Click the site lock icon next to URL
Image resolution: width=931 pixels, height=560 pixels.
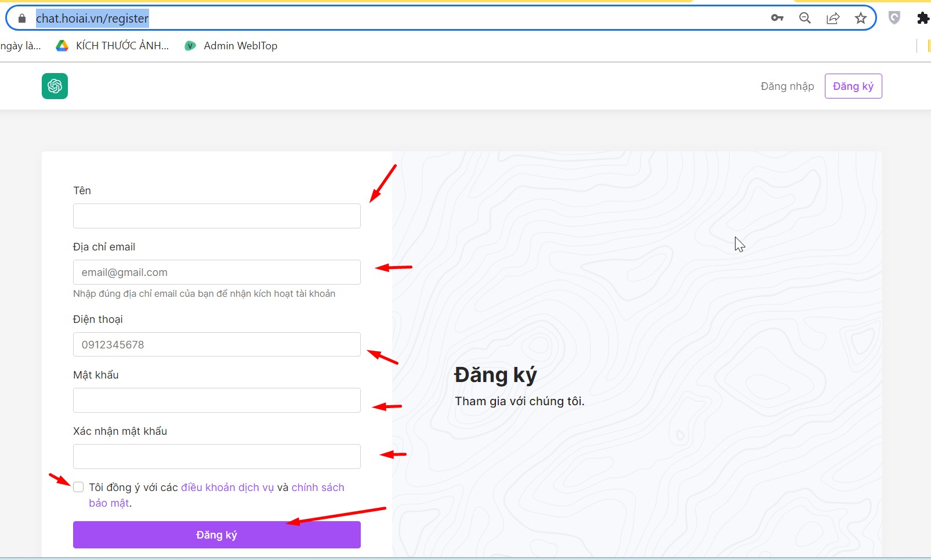pos(22,19)
